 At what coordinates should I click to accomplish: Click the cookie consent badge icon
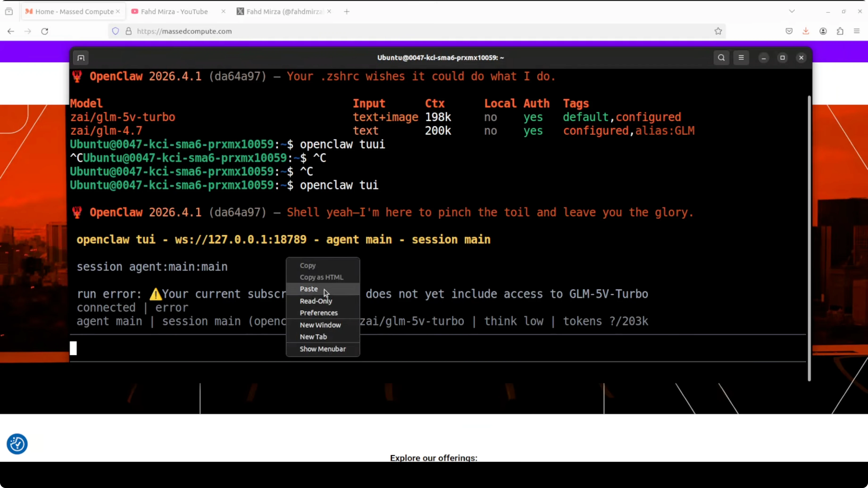pyautogui.click(x=17, y=444)
